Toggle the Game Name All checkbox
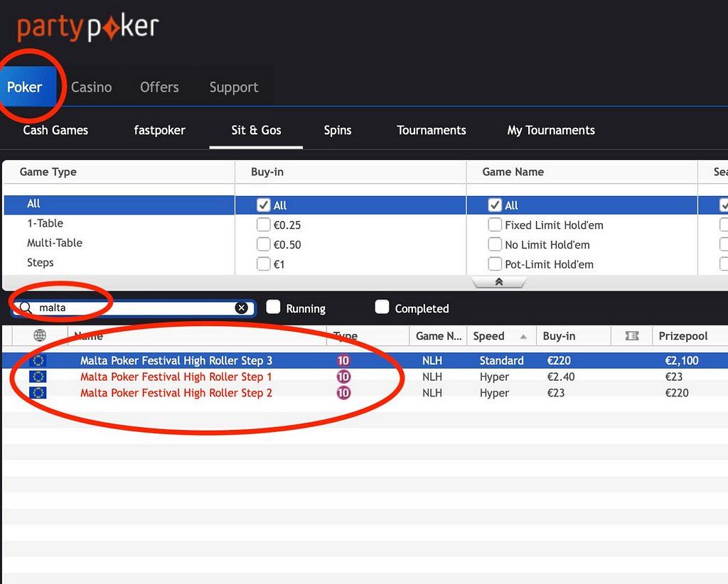Image resolution: width=728 pixels, height=584 pixels. pyautogui.click(x=495, y=205)
